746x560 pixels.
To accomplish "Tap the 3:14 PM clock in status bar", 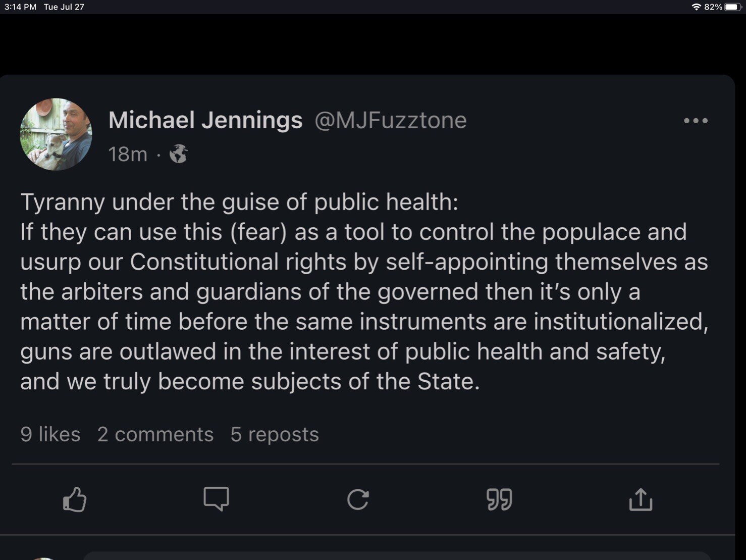I will [x=20, y=7].
